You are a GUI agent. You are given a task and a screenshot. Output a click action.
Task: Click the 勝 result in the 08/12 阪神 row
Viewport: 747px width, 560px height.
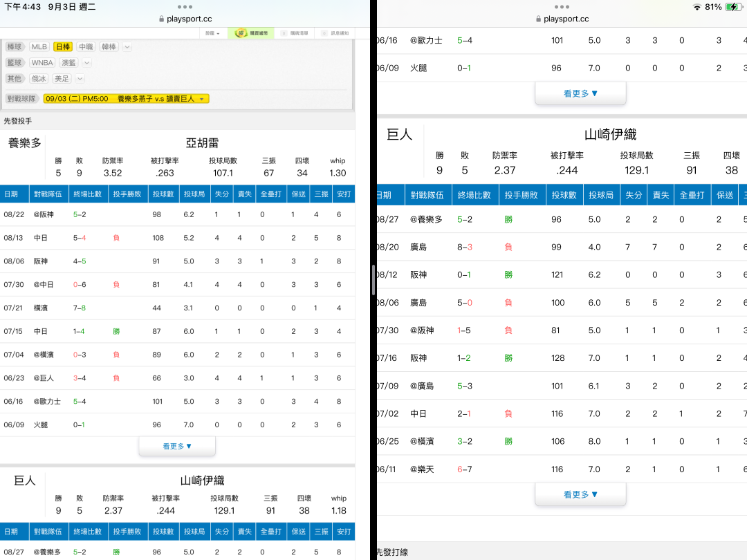508,274
